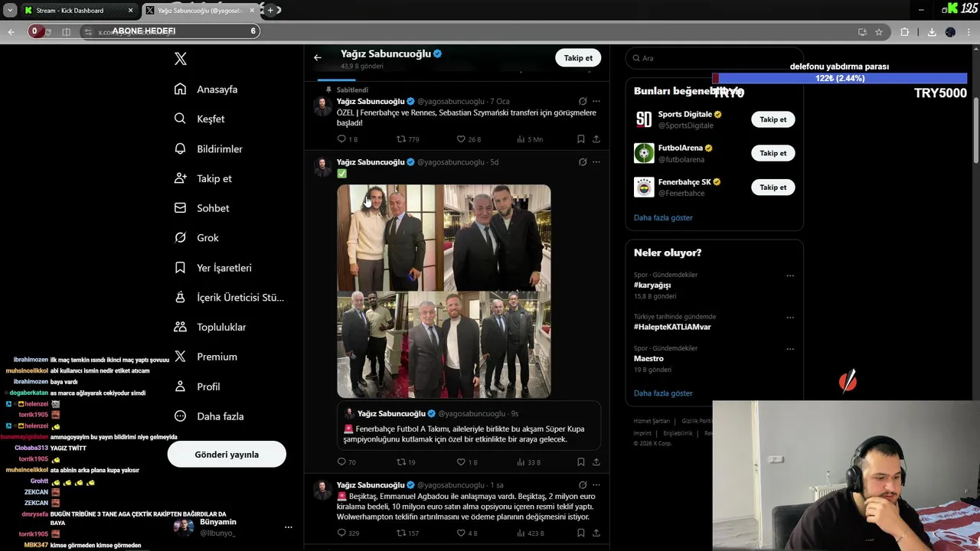The image size is (980, 551).
Task: Open Keşfet explore page
Action: [x=199, y=119]
